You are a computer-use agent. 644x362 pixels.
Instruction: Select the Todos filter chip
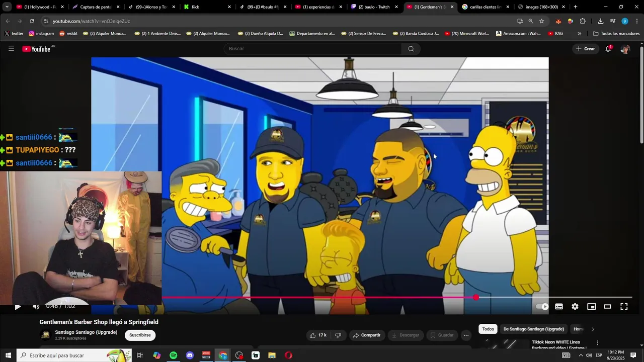[488, 329]
